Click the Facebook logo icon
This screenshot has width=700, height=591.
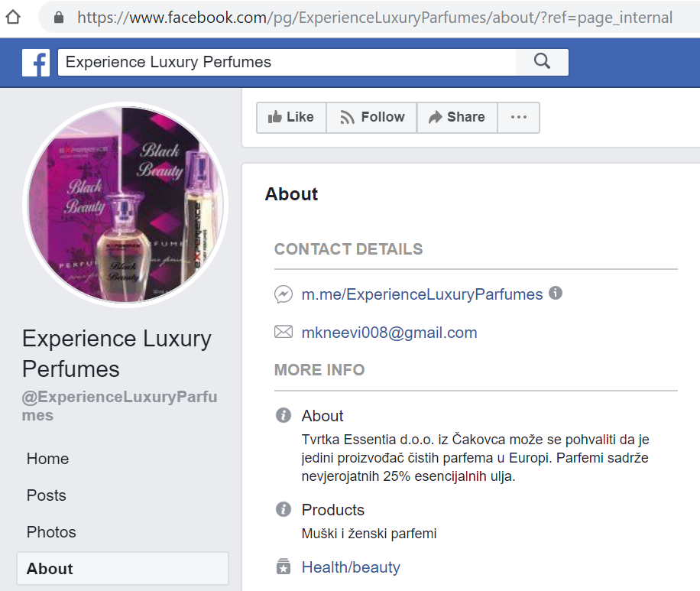point(36,62)
